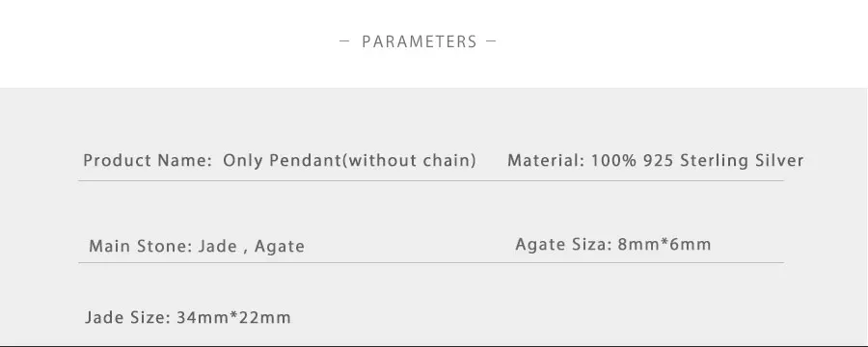868x347 pixels.
Task: Click the divider line under Main Stone
Action: [x=431, y=262]
